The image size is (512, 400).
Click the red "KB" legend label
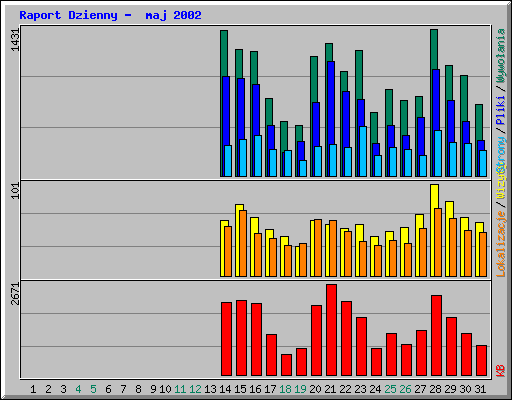[501, 371]
